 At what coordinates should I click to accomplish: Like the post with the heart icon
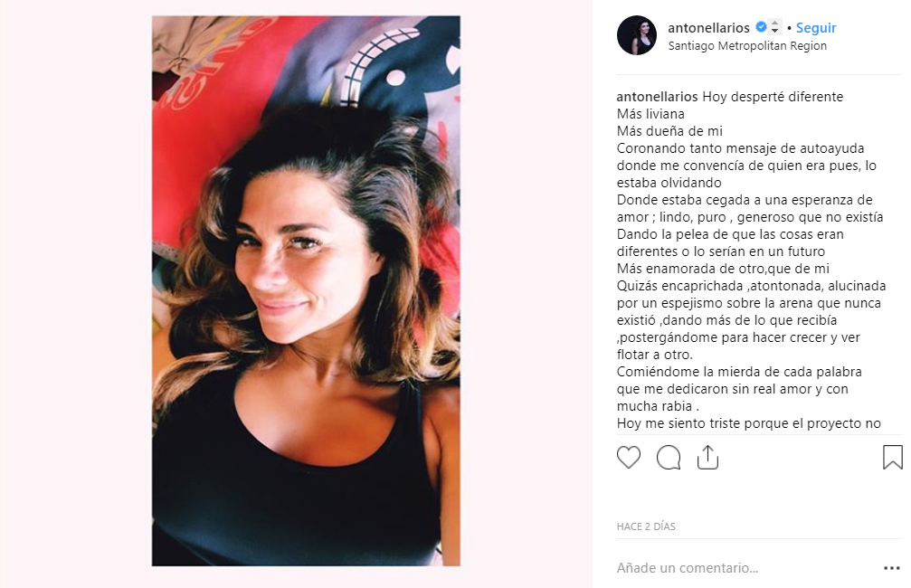(x=628, y=457)
